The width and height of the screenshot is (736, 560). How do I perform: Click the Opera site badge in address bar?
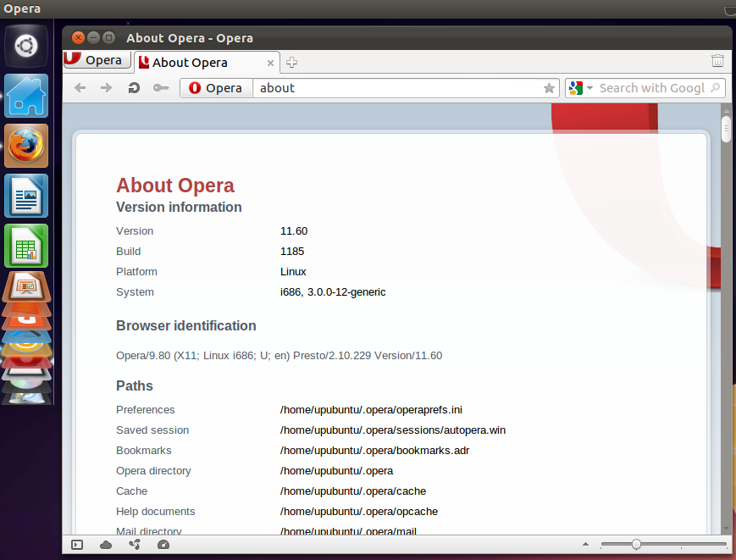(216, 88)
